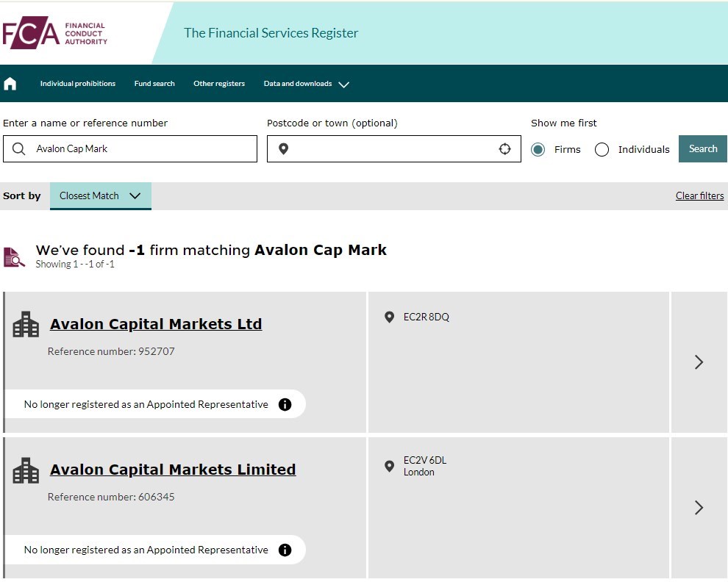Viewport: 728px width, 582px height.
Task: Click Reference number: 606345 text
Action: pyautogui.click(x=111, y=497)
